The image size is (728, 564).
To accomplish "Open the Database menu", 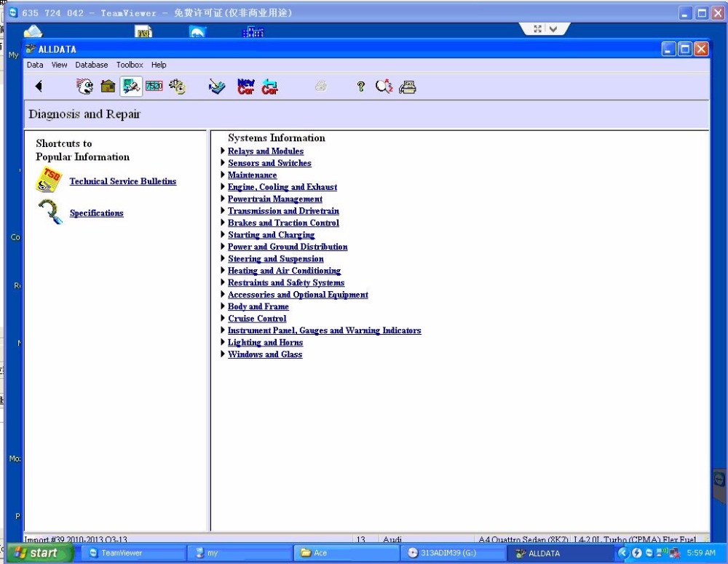I will point(91,65).
